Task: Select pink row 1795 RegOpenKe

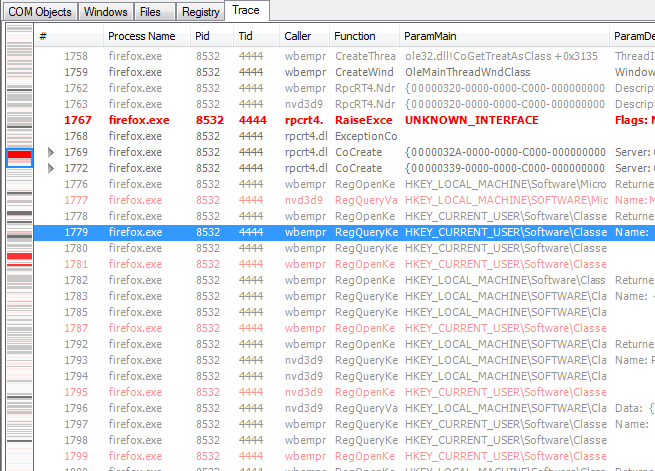Action: click(344, 392)
